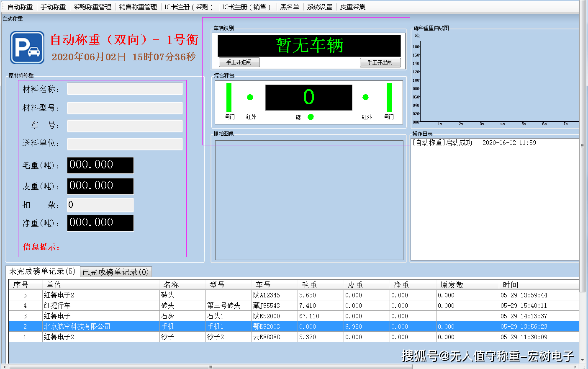The width and height of the screenshot is (588, 369).
Task: Click the 原发数 column header
Action: [467, 285]
